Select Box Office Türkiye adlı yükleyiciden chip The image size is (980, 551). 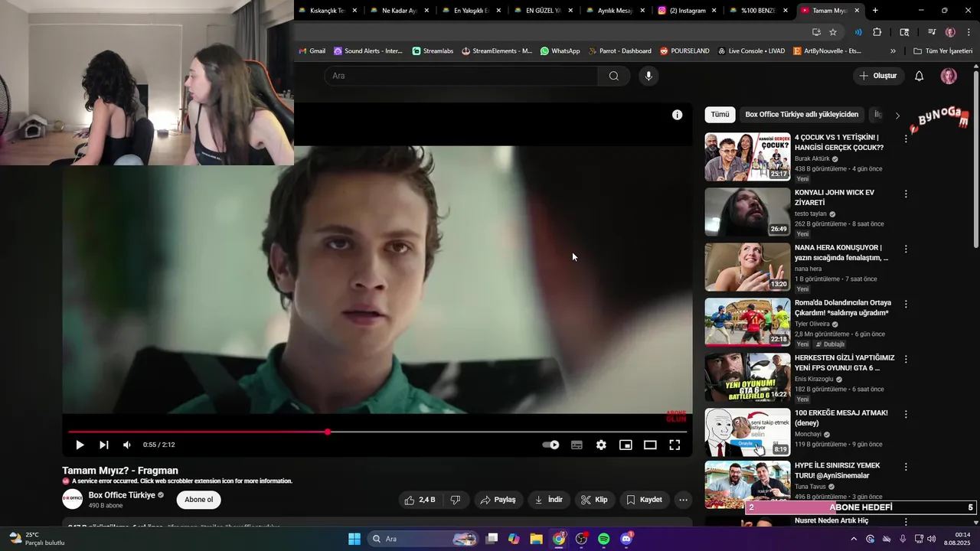pos(802,115)
